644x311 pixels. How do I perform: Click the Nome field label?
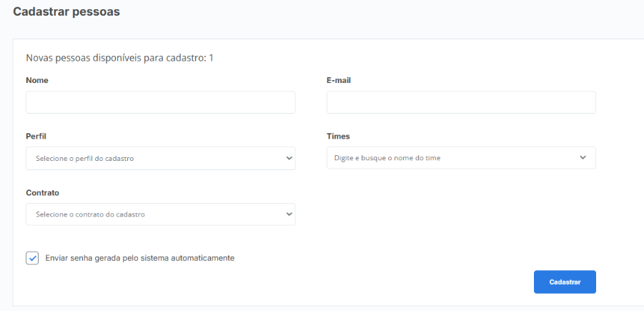click(x=37, y=81)
